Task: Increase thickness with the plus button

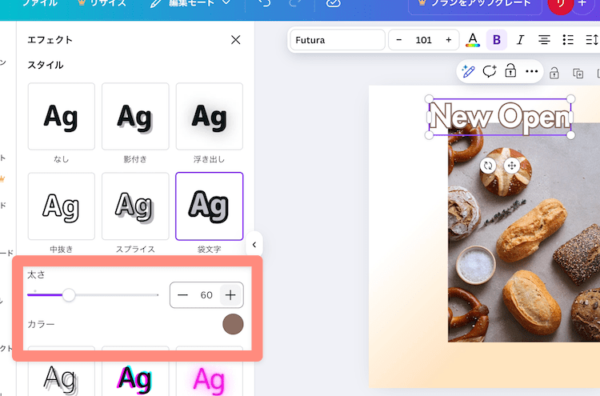Action: tap(230, 295)
